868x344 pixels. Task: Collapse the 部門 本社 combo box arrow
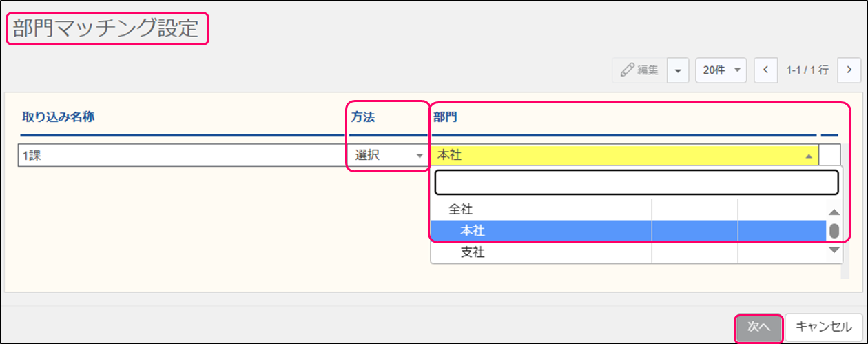pyautogui.click(x=808, y=156)
